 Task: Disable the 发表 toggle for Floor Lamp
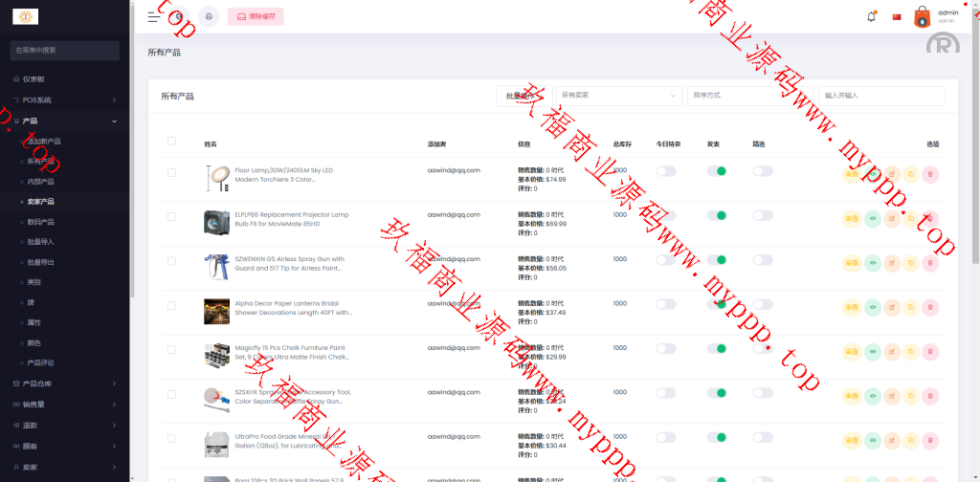716,171
